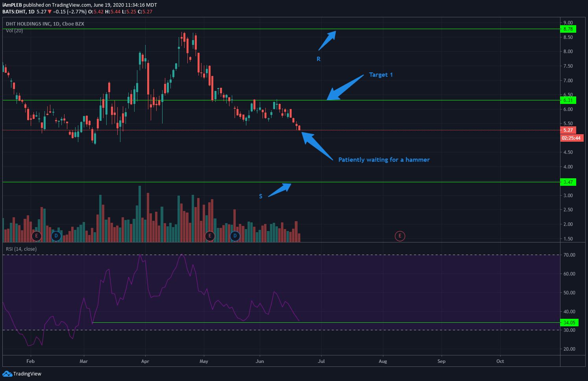Click the 'Feb' label on time axis
This screenshot has height=381, width=588.
(x=30, y=361)
